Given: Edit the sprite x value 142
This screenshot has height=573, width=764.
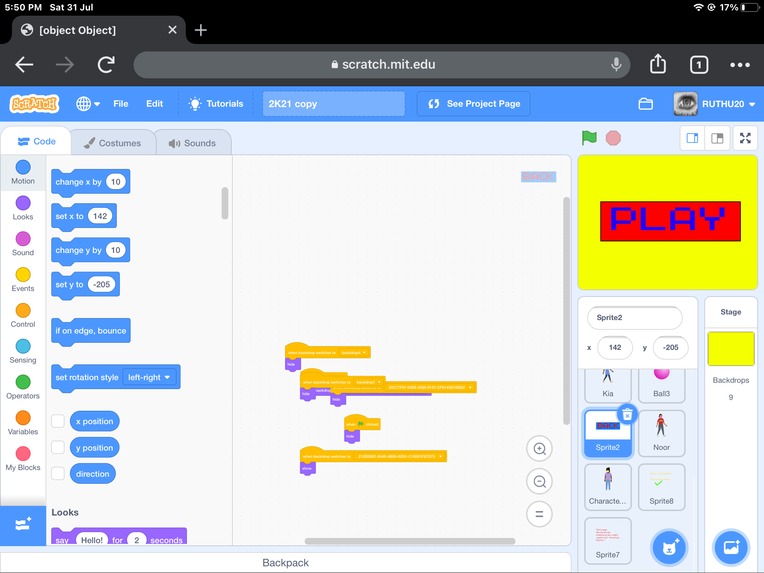Looking at the screenshot, I should [615, 347].
